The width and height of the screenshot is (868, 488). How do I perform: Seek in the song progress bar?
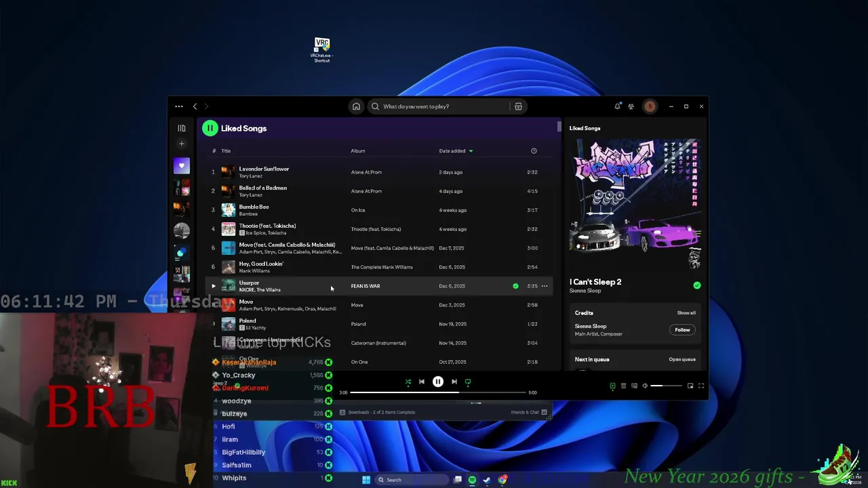tap(438, 392)
